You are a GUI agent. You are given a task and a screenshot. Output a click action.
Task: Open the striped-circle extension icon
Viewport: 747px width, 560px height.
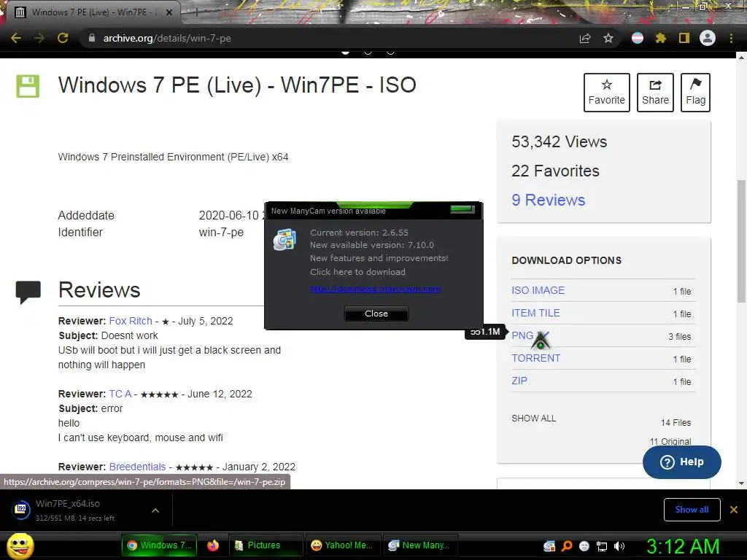click(x=638, y=38)
